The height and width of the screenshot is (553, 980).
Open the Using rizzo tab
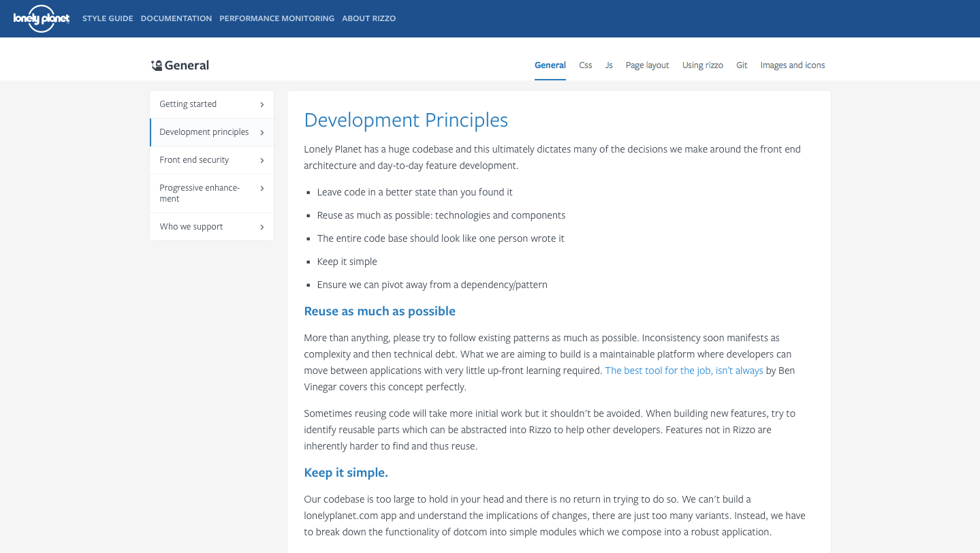702,65
